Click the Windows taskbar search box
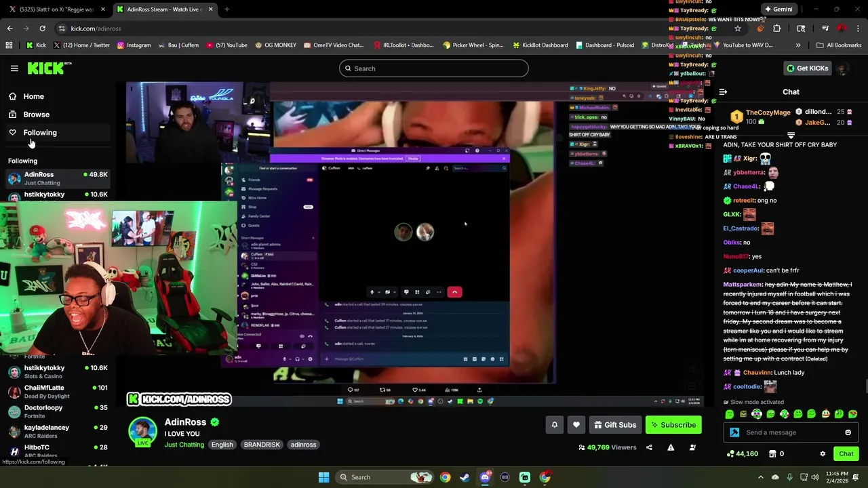Image resolution: width=868 pixels, height=488 pixels. click(384, 477)
